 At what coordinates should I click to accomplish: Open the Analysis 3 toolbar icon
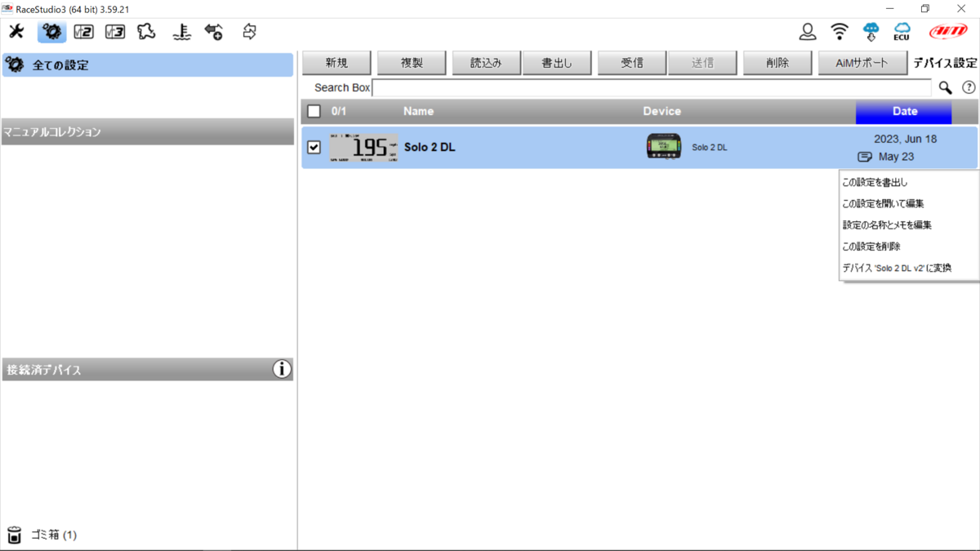coord(114,32)
